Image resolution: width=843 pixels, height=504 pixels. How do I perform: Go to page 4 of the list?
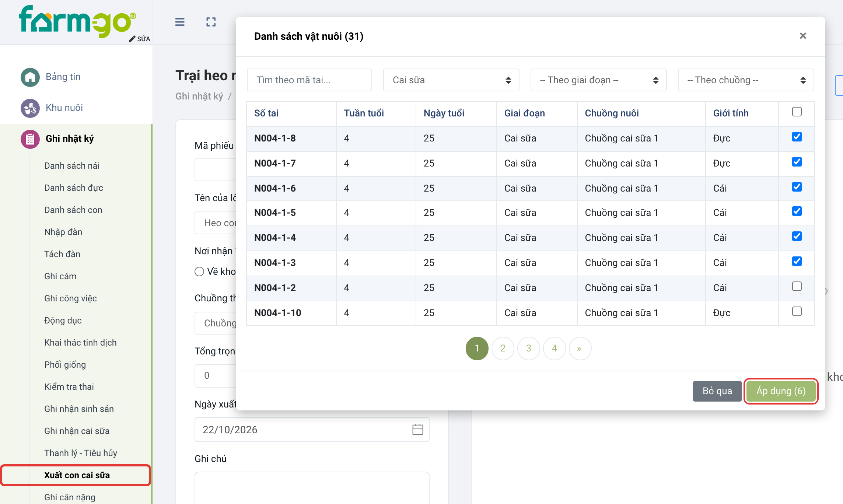pyautogui.click(x=555, y=348)
